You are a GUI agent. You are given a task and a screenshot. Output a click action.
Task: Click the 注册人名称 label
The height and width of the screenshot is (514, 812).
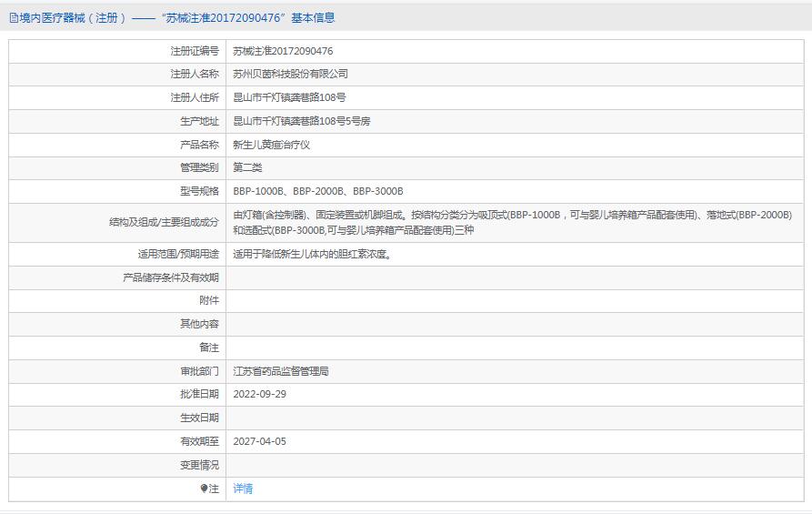point(195,74)
